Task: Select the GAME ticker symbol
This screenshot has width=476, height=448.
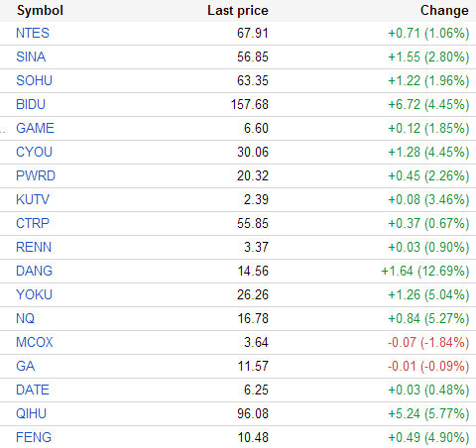Action: 35,128
